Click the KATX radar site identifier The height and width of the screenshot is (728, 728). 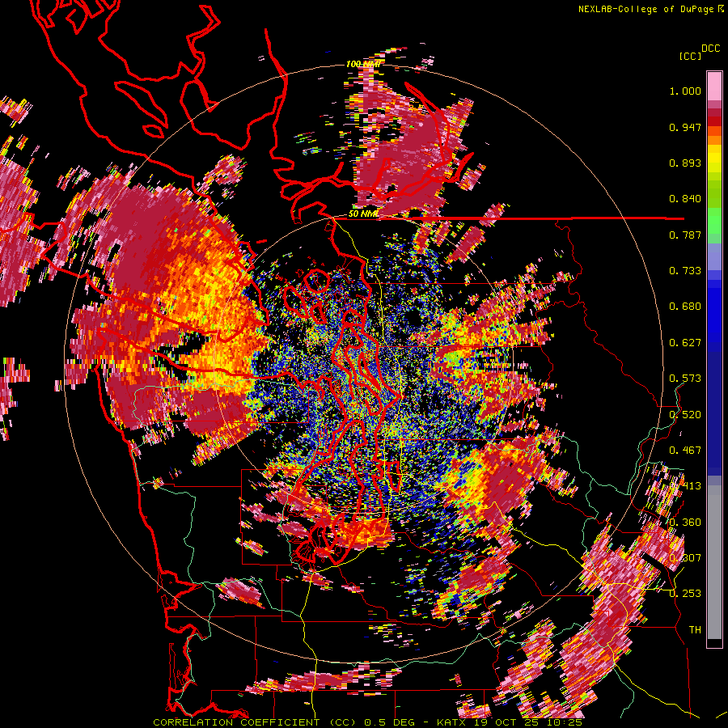tap(451, 722)
